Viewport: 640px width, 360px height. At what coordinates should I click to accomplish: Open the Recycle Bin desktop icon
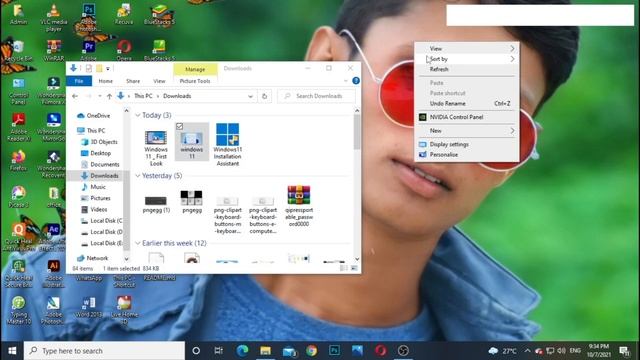point(18,50)
